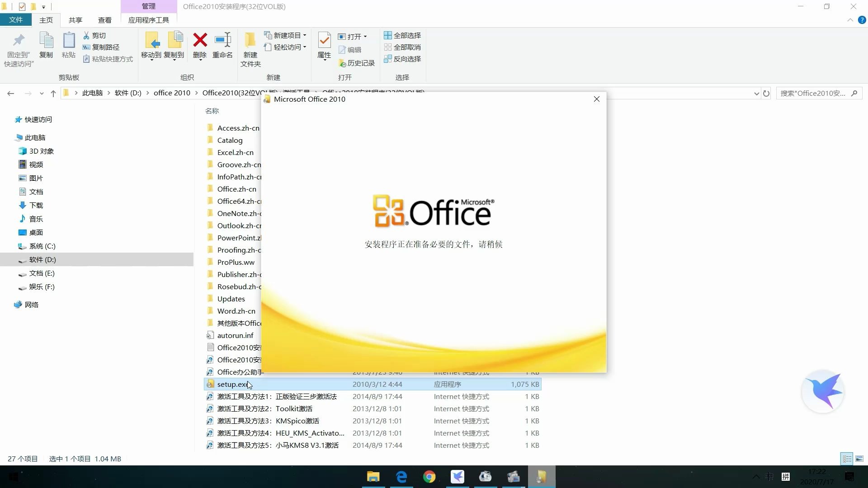Switch to details view in status bar
The image size is (868, 488).
[847, 459]
